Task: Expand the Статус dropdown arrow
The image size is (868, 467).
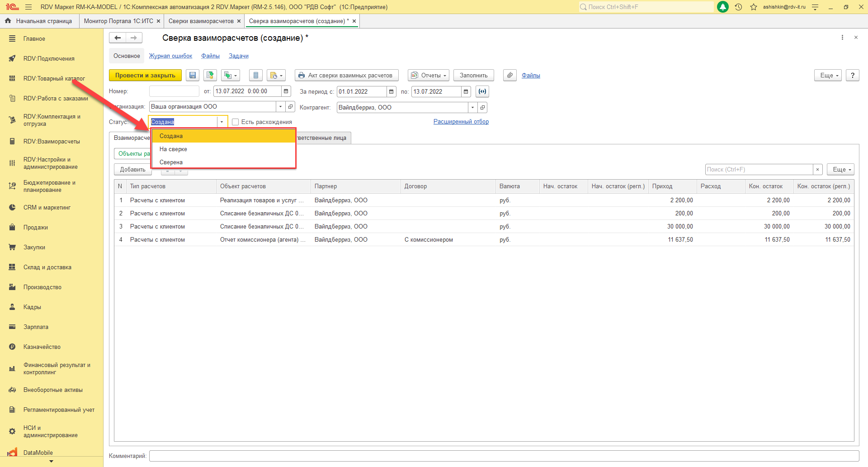Action: 222,122
